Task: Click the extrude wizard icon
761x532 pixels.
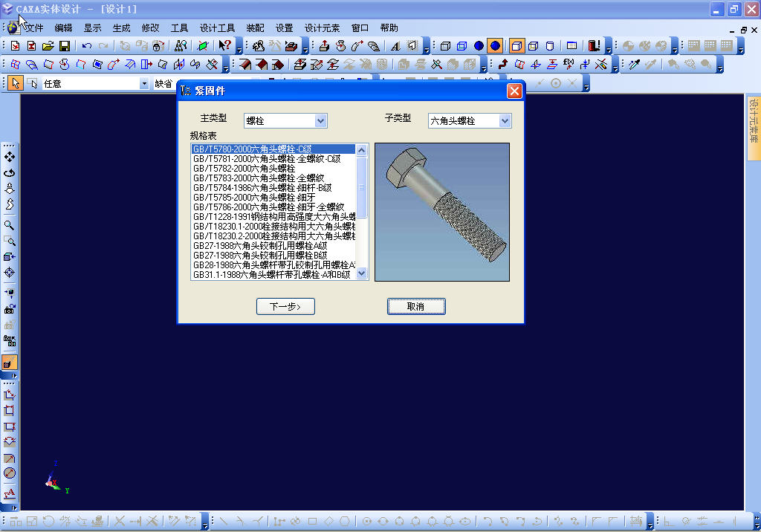Action: pos(324,45)
